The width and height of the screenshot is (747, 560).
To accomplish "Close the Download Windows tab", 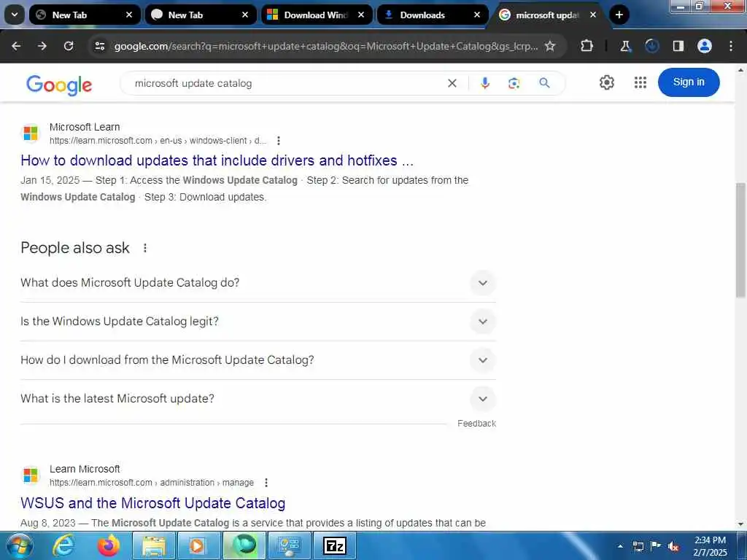I will click(x=361, y=15).
